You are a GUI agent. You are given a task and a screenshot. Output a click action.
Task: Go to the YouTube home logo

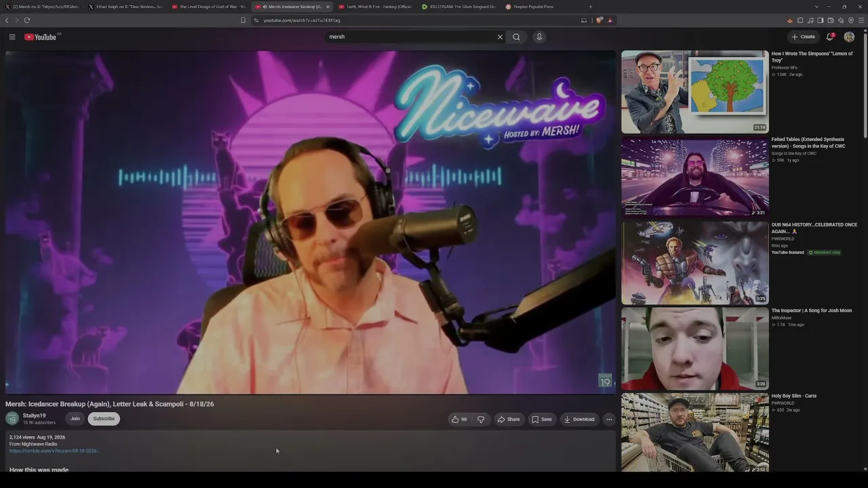point(41,37)
